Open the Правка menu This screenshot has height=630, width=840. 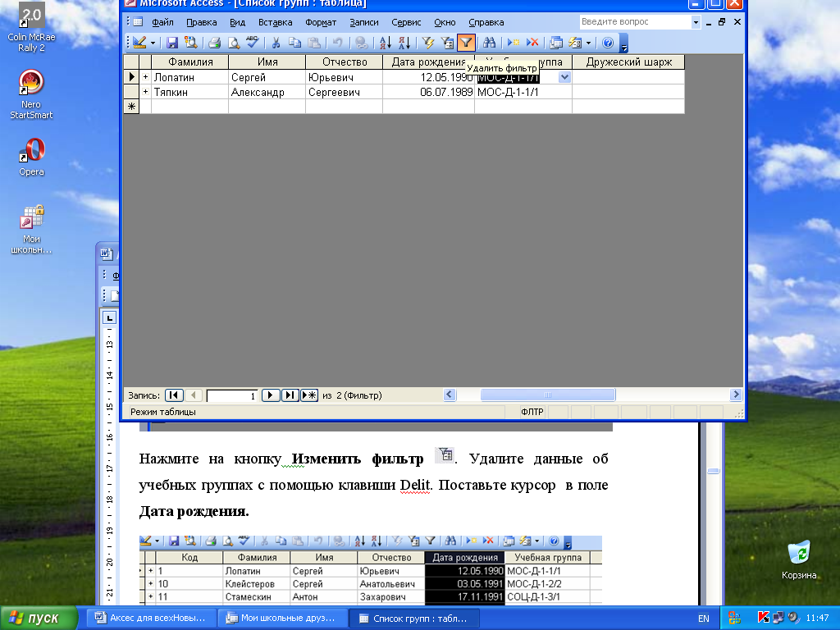202,22
